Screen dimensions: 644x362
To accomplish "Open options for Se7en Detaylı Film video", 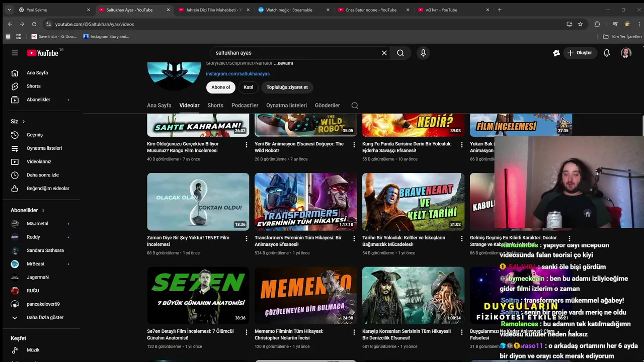I will [247, 332].
